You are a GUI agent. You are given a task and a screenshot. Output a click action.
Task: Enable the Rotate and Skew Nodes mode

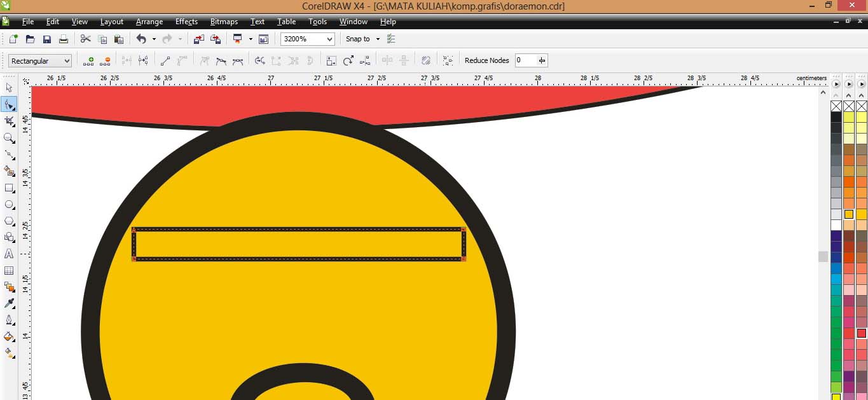348,60
